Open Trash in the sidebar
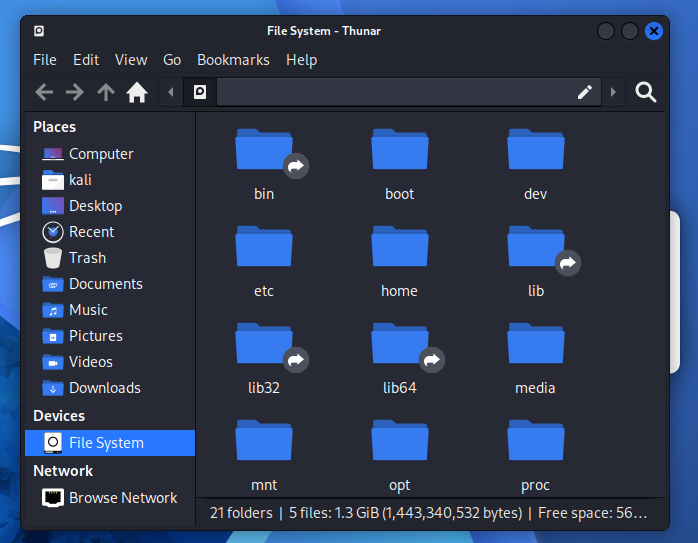The height and width of the screenshot is (543, 698). coord(110,258)
